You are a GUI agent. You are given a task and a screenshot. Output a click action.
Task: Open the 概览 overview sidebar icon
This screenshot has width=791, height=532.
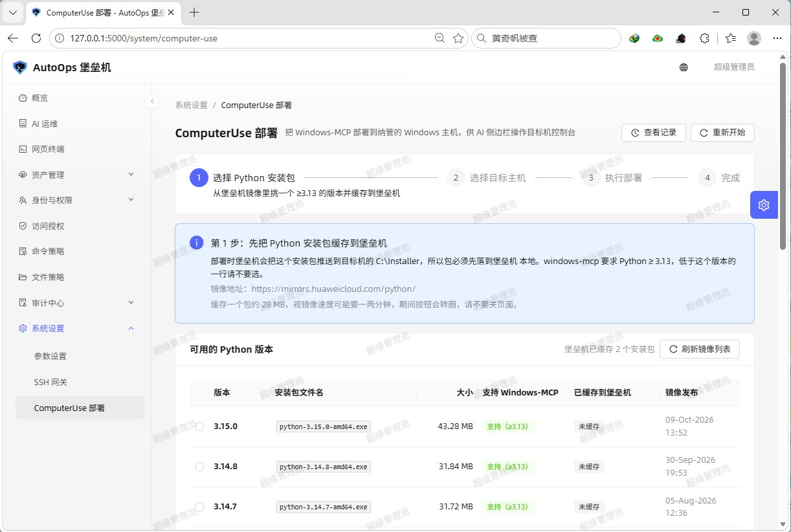[23, 98]
